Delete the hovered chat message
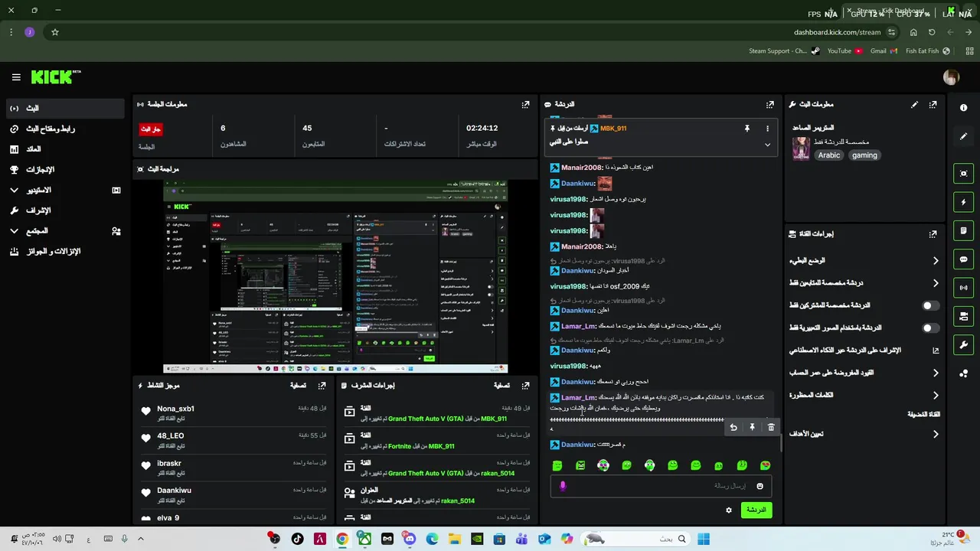Screen dimensions: 980x551 pos(771,428)
